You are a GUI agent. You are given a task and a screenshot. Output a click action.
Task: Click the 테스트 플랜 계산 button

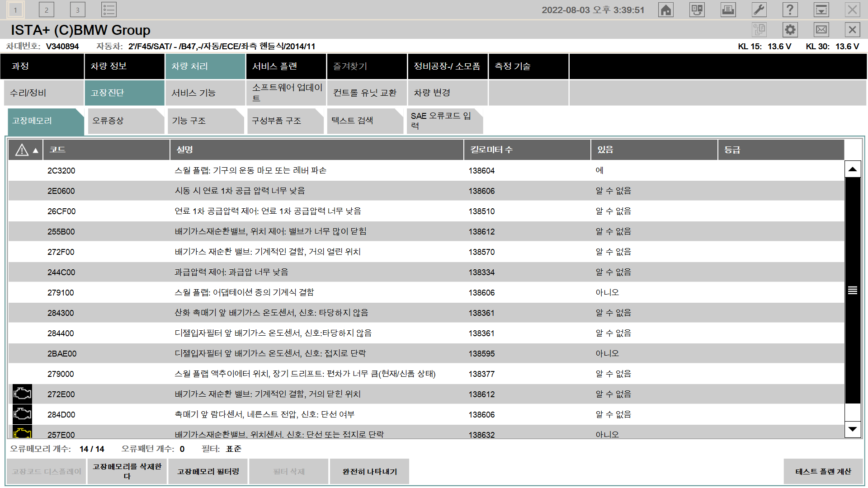click(823, 472)
